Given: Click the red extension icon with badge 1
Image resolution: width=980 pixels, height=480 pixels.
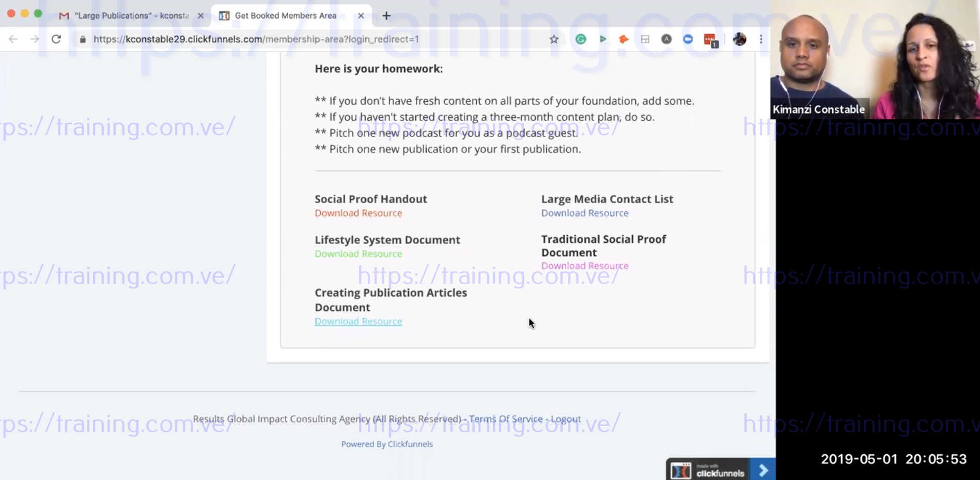Looking at the screenshot, I should click(x=710, y=40).
